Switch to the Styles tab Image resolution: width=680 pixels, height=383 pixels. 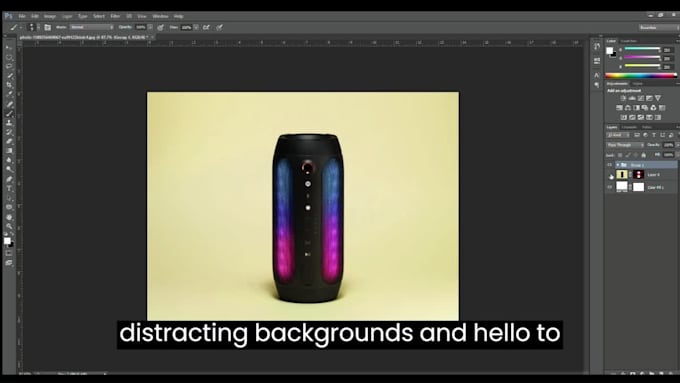pos(638,83)
